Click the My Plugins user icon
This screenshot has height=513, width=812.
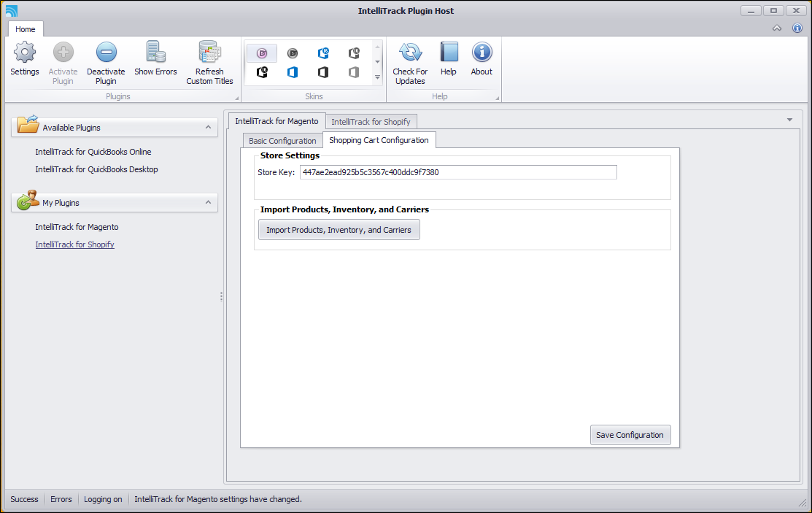coord(28,200)
